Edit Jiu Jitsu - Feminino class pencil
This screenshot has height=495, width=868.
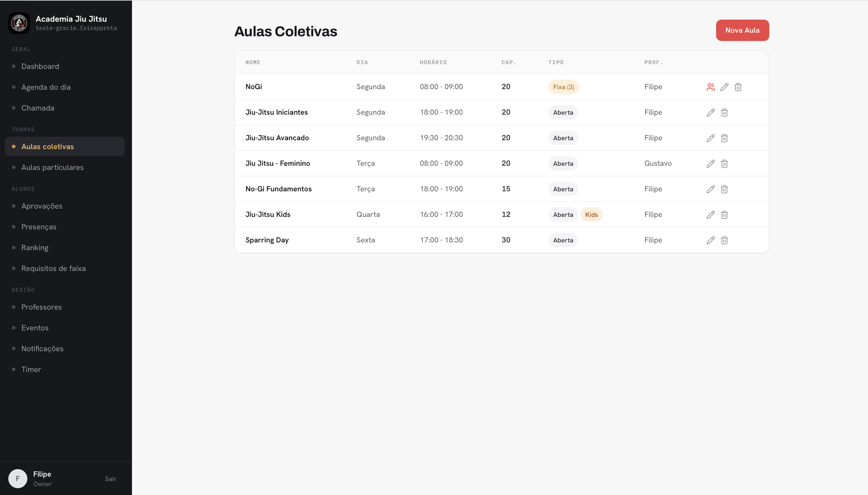(710, 163)
